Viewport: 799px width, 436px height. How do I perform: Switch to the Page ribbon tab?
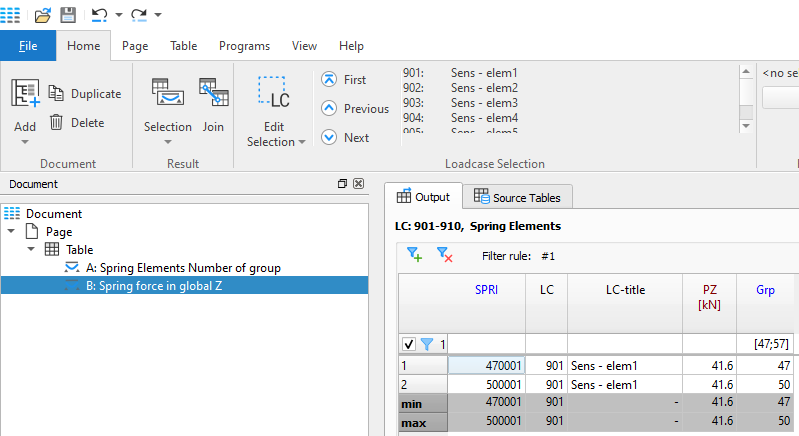click(x=135, y=46)
